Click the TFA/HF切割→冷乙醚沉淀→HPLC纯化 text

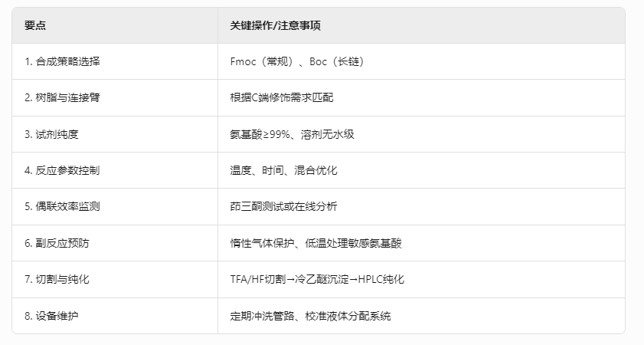click(x=317, y=279)
